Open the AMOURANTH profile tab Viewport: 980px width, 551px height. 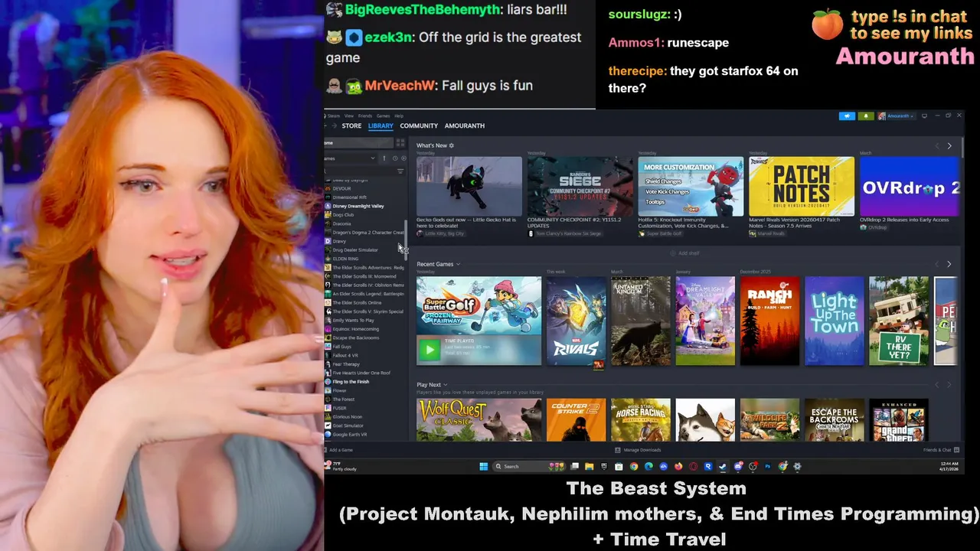coord(465,126)
